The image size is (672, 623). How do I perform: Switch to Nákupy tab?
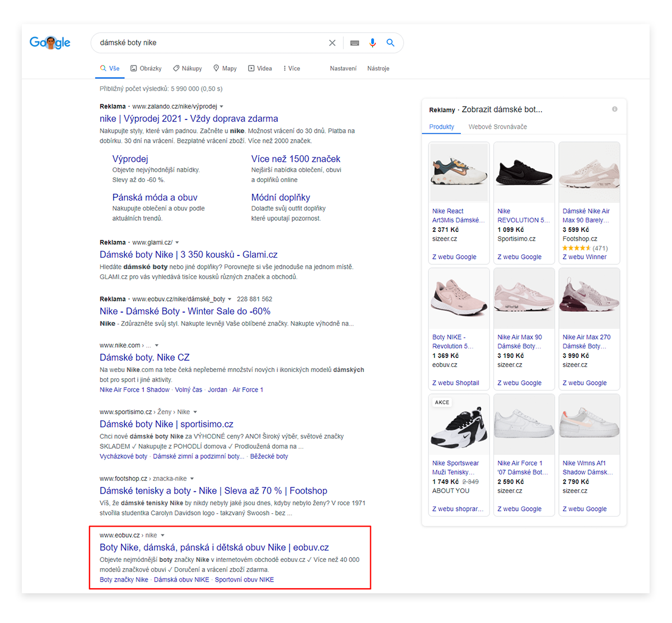click(188, 68)
